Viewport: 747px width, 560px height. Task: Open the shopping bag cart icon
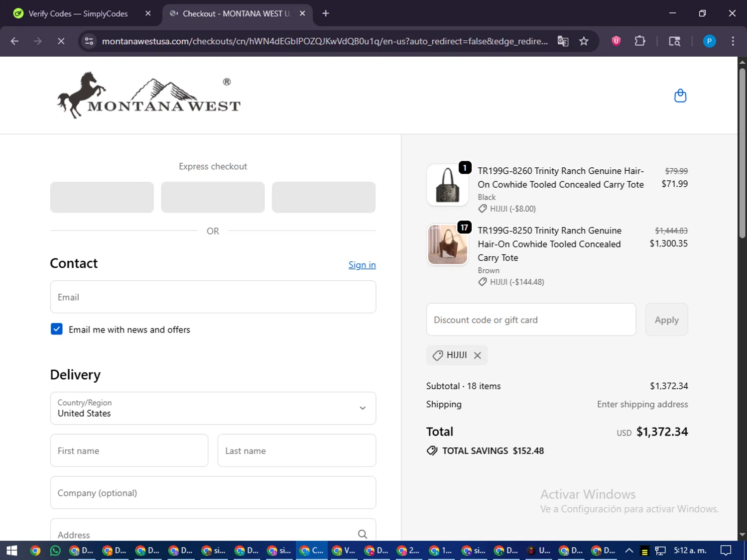(680, 96)
